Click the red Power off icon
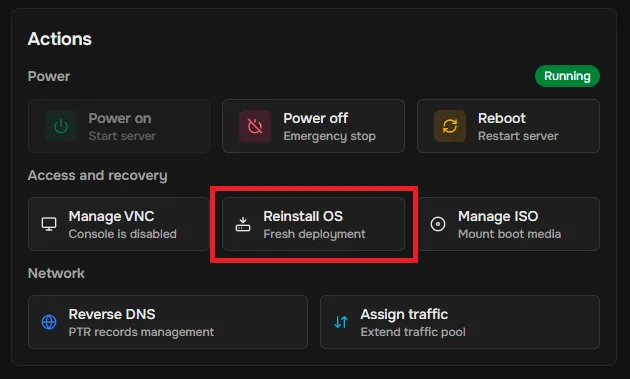This screenshot has width=630, height=379. pos(255,127)
